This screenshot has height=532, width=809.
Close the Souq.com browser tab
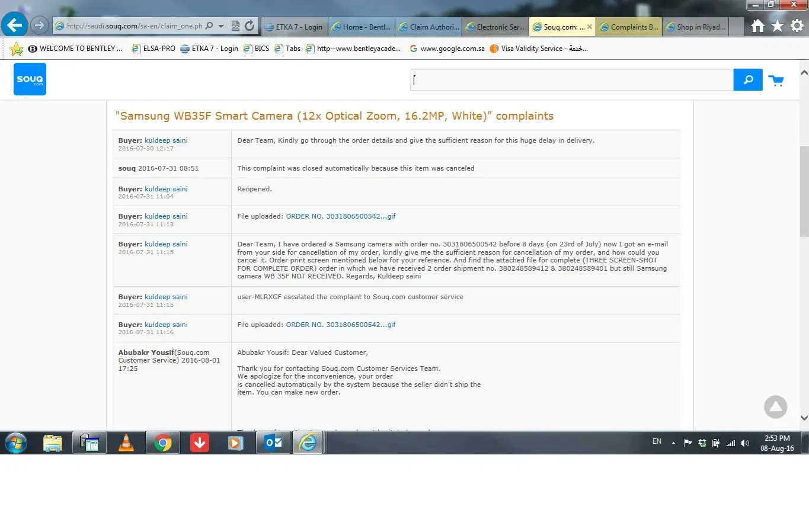[589, 27]
